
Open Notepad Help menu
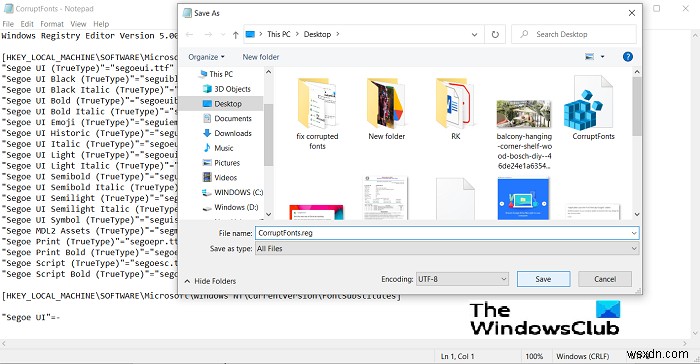(x=101, y=24)
